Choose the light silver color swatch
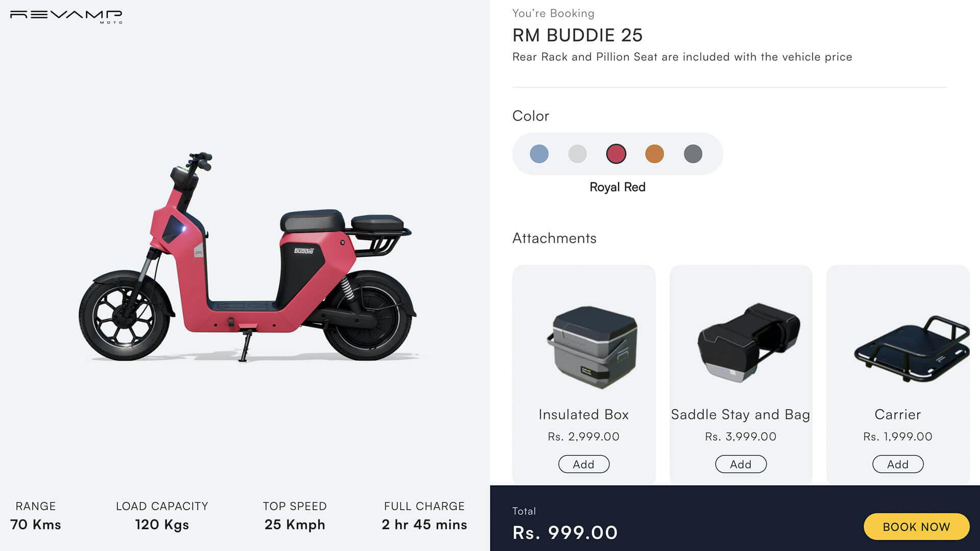The width and height of the screenshot is (980, 551). click(577, 154)
